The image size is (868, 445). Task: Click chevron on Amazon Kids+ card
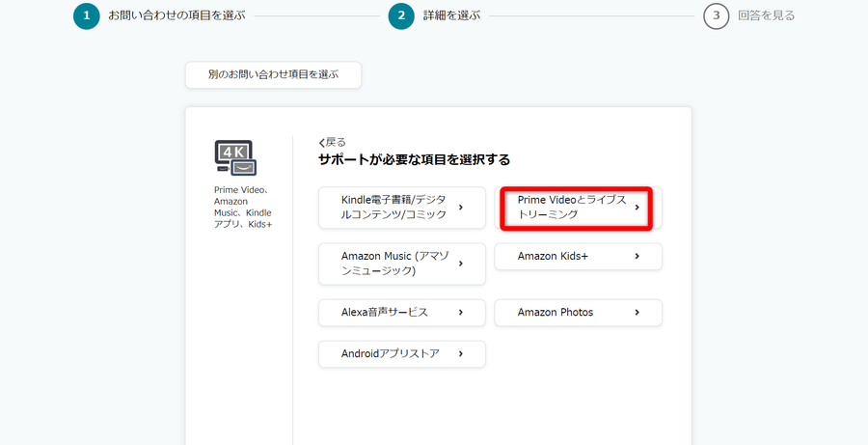coord(637,256)
